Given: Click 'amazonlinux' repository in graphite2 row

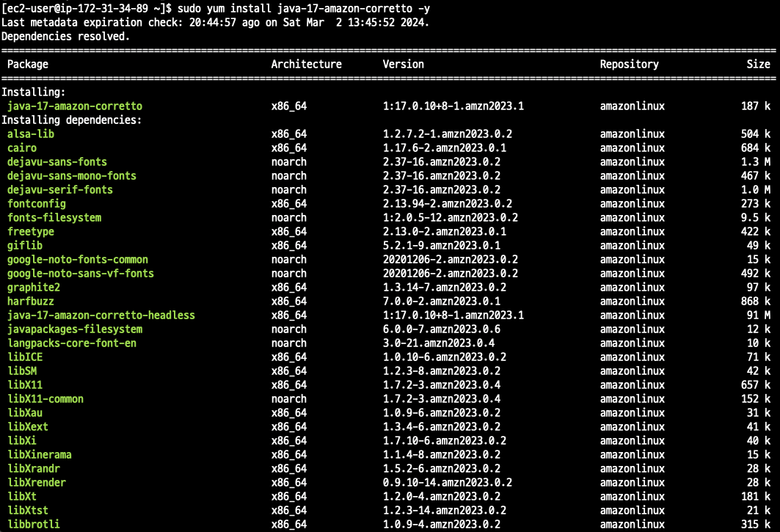Looking at the screenshot, I should tap(633, 287).
